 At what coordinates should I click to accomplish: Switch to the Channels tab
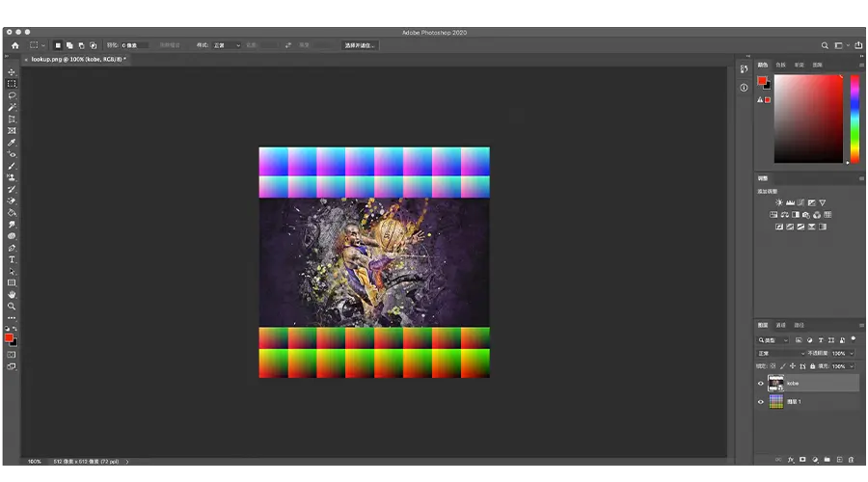coord(780,325)
